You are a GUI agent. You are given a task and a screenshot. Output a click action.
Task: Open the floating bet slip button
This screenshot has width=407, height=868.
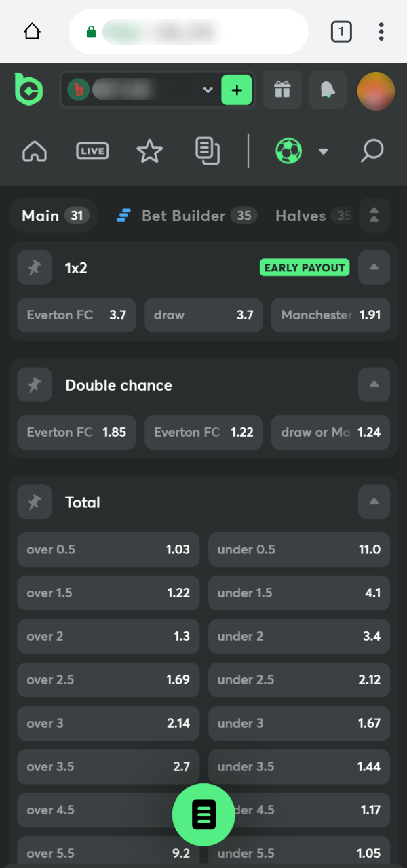click(203, 814)
